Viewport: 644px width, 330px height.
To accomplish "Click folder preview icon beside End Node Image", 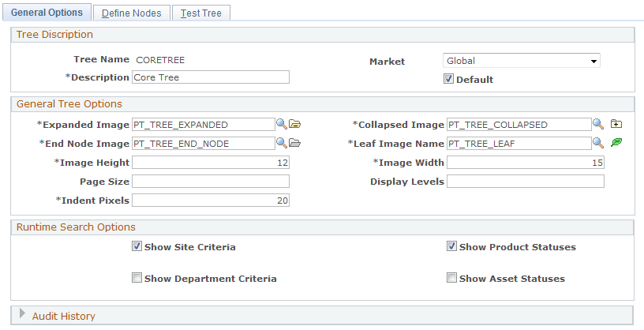I will coord(295,143).
